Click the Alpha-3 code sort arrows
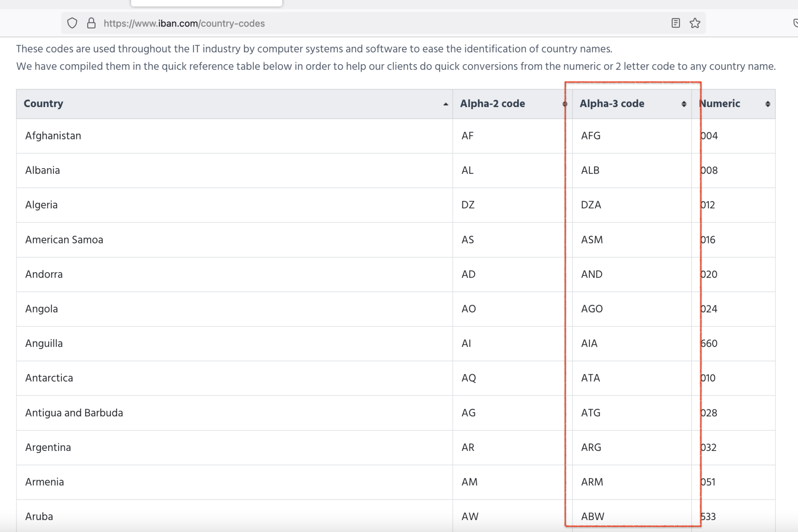 pos(684,104)
